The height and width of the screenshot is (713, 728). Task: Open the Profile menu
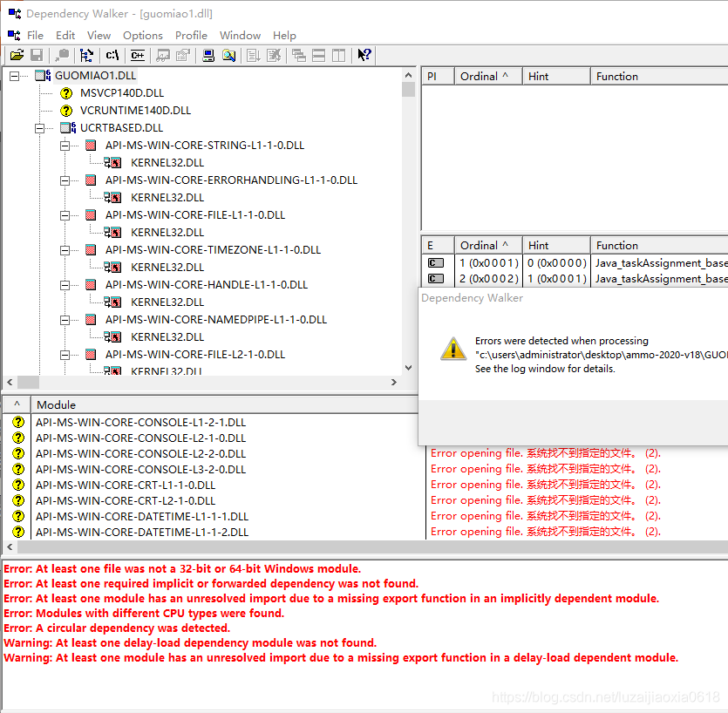coord(191,35)
